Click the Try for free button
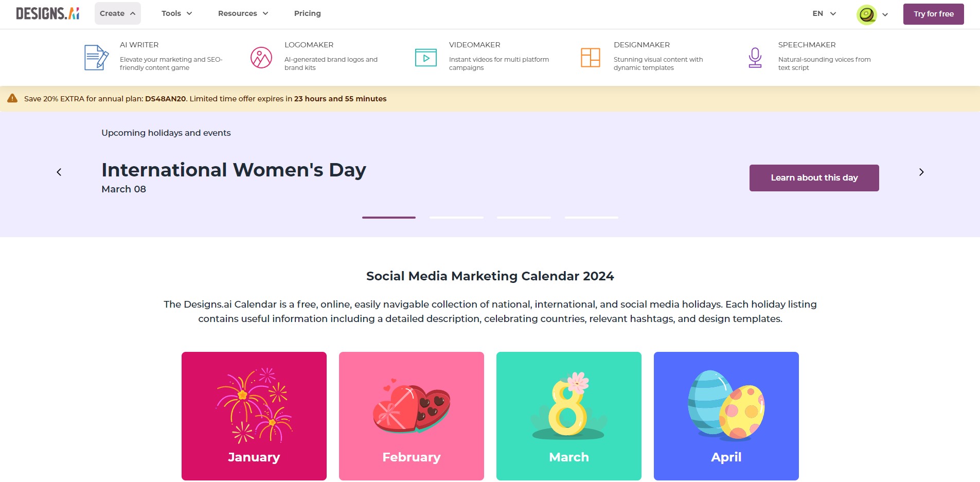The image size is (980, 482). [x=934, y=14]
